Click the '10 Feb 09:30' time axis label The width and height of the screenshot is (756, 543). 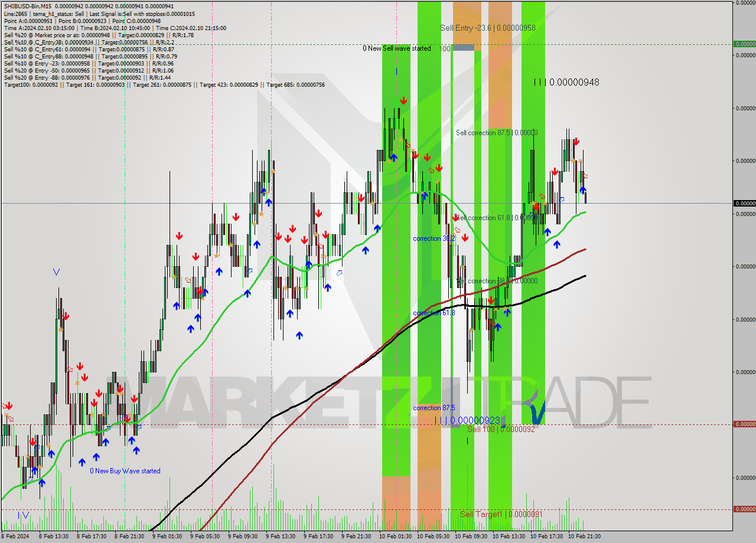click(x=471, y=537)
